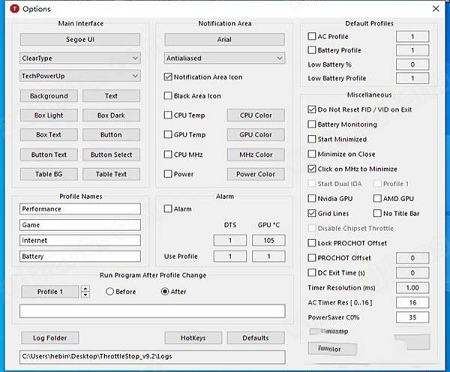Click the Game profile name field
The image size is (450, 372).
(80, 225)
